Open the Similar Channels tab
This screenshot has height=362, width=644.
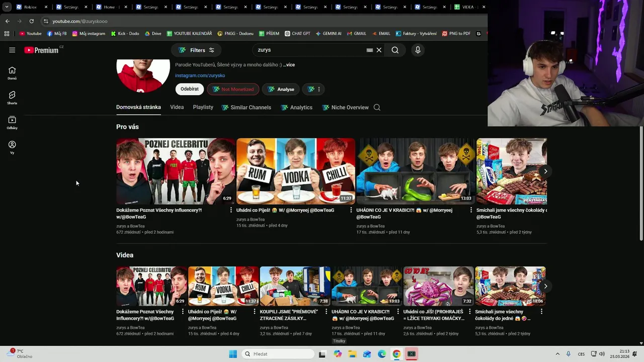coord(246,107)
